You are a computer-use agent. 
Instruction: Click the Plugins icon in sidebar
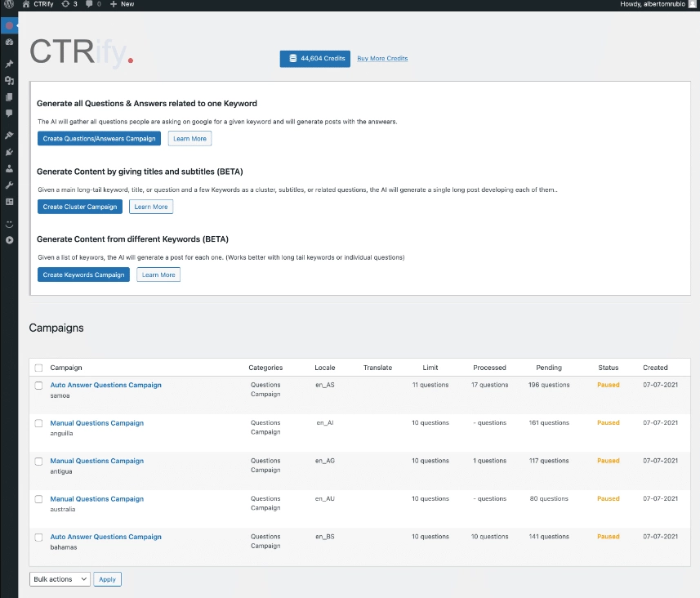point(9,153)
